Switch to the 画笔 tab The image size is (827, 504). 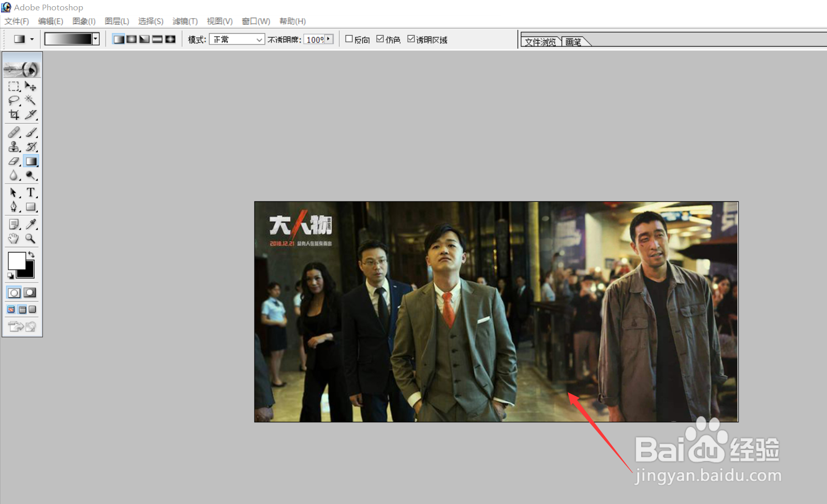tap(573, 42)
